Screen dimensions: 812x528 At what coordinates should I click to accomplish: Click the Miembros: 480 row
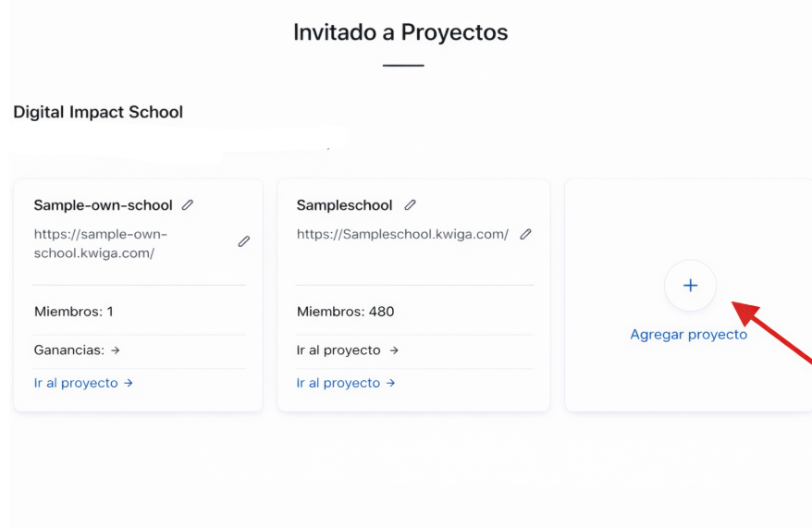[345, 312]
